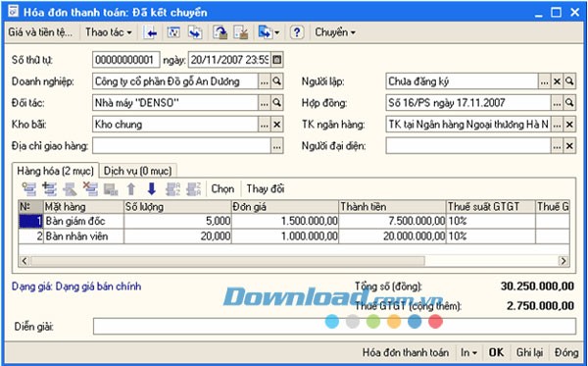Open the Chuyển dropdown menu
Viewport: 588px width, 366px height.
tap(335, 32)
